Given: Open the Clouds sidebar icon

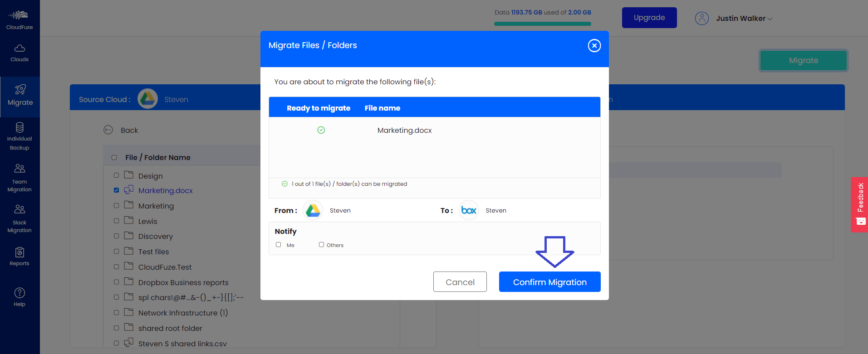Looking at the screenshot, I should pos(20,48).
